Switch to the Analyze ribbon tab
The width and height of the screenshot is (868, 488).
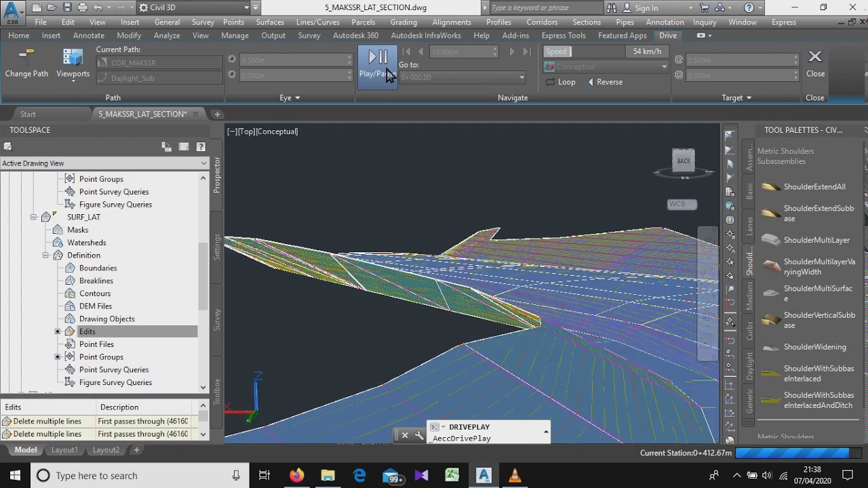click(167, 35)
